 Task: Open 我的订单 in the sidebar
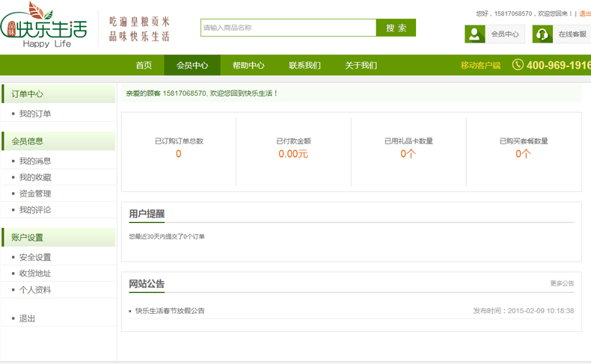(x=35, y=114)
